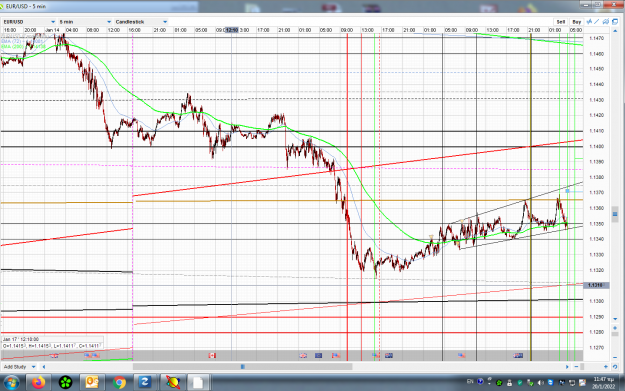Select the trend line drawing tool

596,22
